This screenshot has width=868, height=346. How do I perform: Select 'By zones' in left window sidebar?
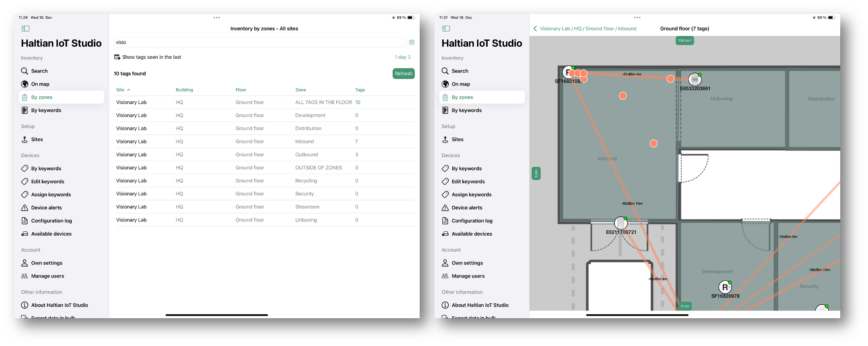click(61, 97)
